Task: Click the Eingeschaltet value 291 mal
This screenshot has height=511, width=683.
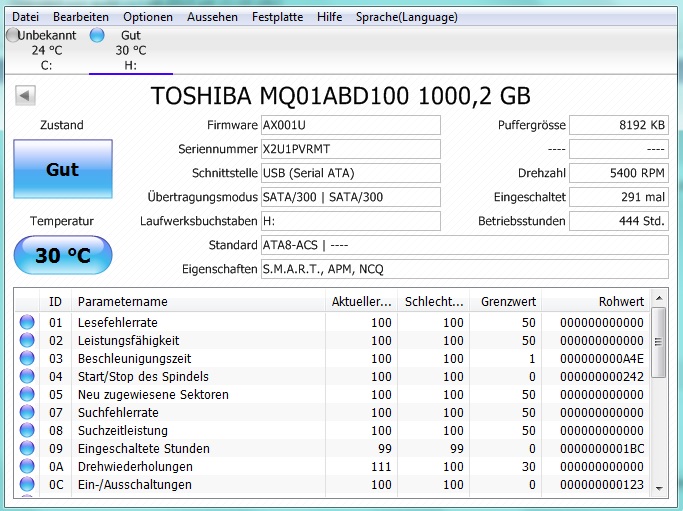Action: coord(619,197)
